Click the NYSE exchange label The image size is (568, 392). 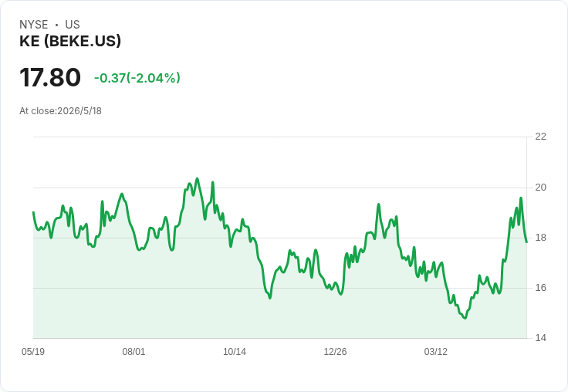pos(34,25)
